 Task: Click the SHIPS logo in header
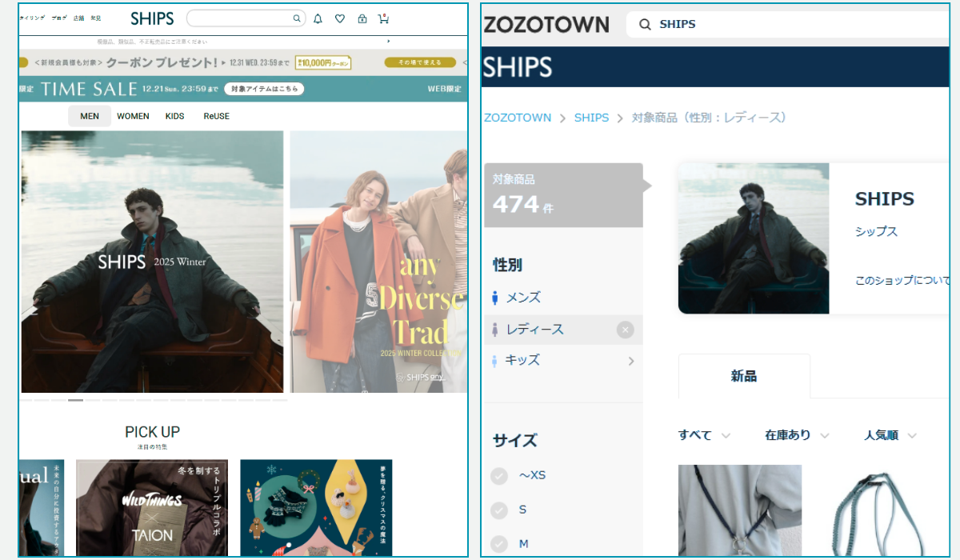tap(152, 18)
